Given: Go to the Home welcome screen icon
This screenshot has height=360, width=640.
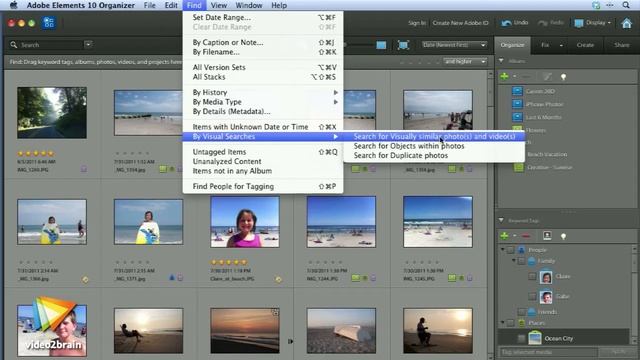Looking at the screenshot, I should [x=627, y=23].
